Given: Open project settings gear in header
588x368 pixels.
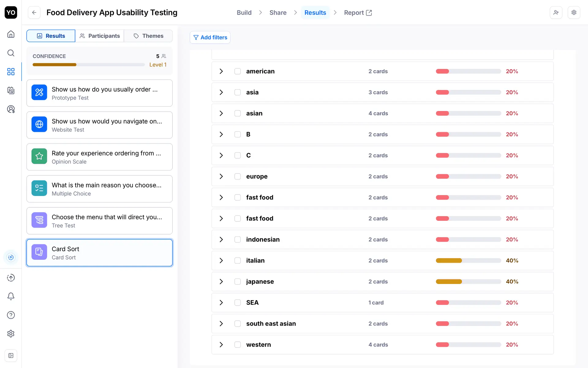Looking at the screenshot, I should pos(574,13).
